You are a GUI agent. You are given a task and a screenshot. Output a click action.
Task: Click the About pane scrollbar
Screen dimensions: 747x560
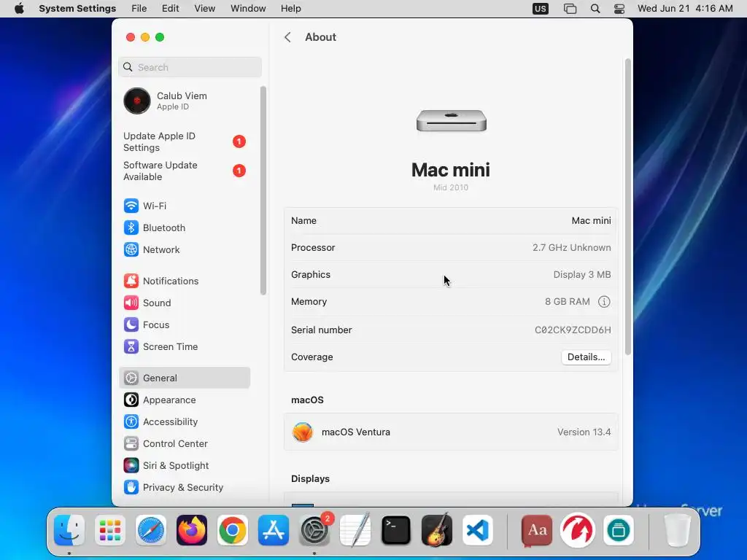click(628, 206)
